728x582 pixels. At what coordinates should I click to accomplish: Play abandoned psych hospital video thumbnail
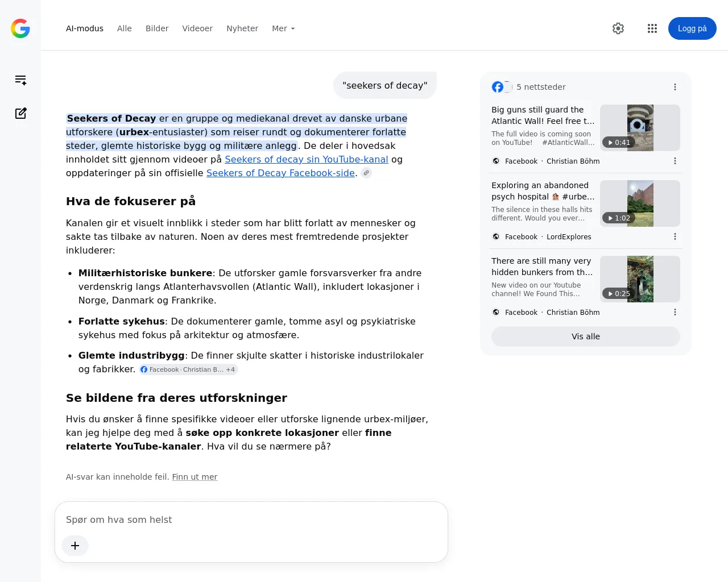(640, 203)
